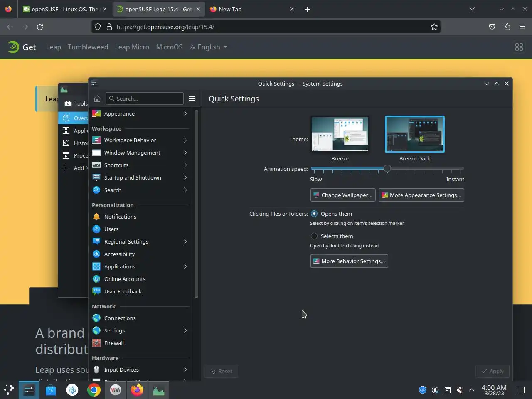This screenshot has height=399, width=532.
Task: Choose the Breeze Dark theme thumbnail
Action: (x=415, y=134)
